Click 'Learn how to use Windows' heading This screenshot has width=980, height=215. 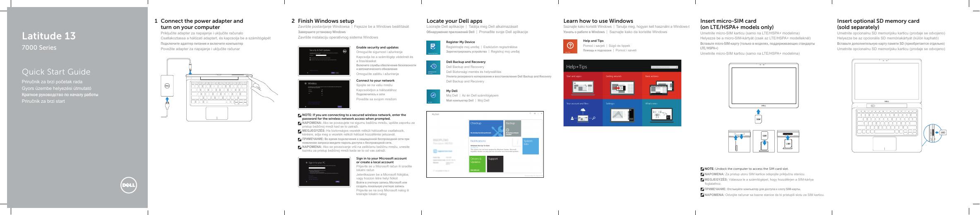tap(598, 21)
